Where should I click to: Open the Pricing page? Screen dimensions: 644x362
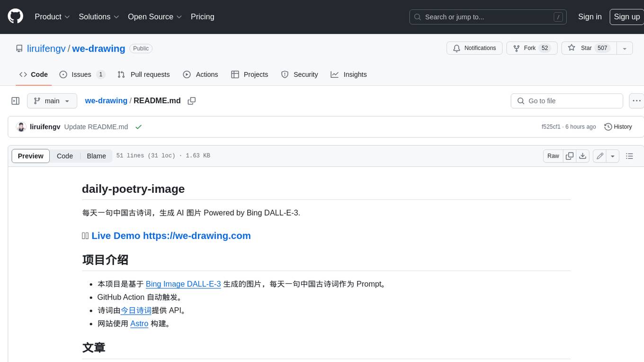pyautogui.click(x=202, y=17)
